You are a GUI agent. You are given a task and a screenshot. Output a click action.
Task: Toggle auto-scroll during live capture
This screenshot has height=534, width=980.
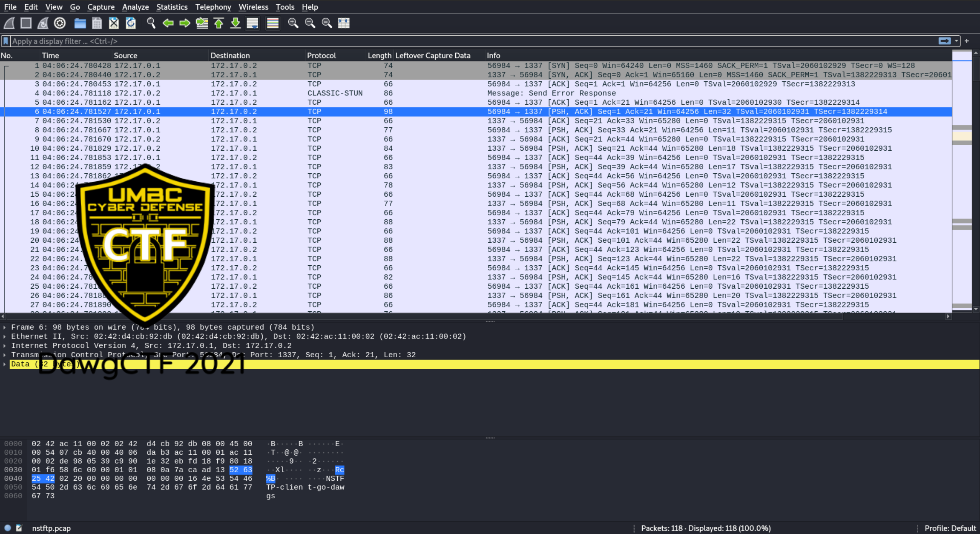(252, 23)
